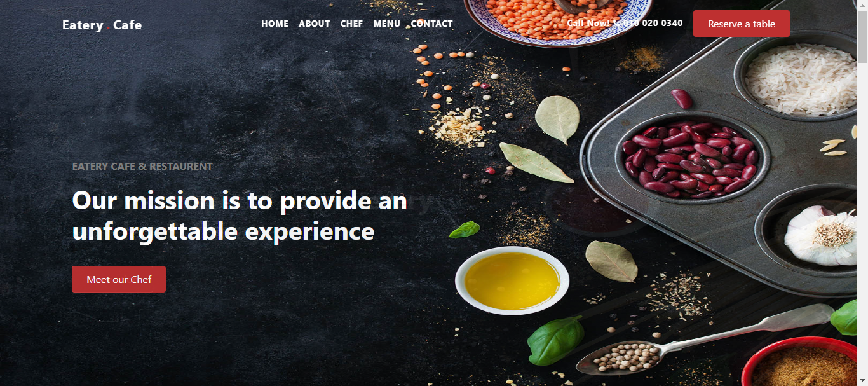This screenshot has height=386, width=868.
Task: Click the phone number 010 020 0340
Action: pyautogui.click(x=653, y=23)
